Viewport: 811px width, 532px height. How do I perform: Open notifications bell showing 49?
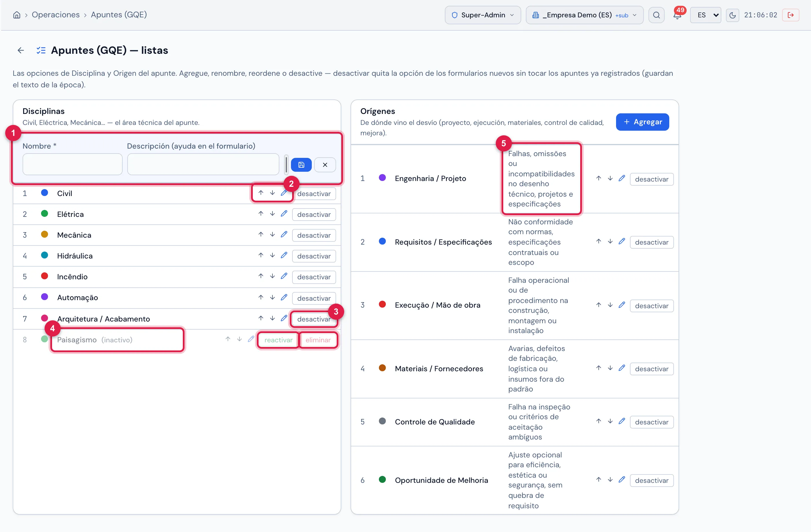coord(677,15)
